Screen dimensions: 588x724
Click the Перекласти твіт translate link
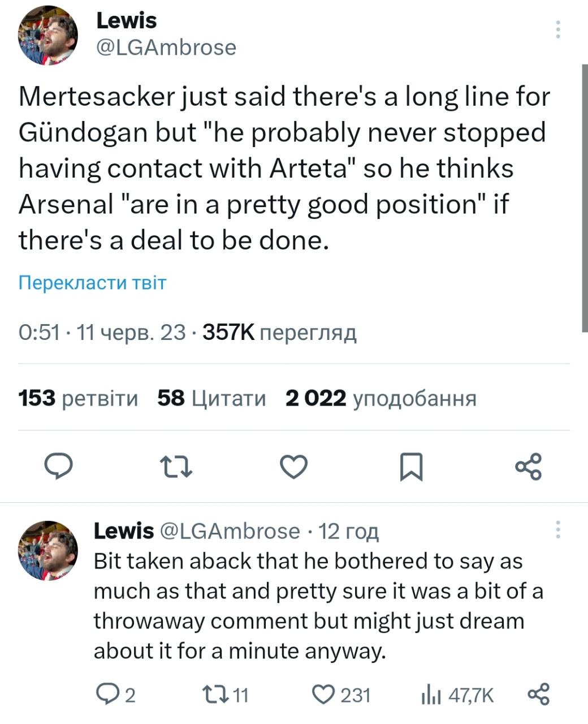pyautogui.click(x=93, y=282)
